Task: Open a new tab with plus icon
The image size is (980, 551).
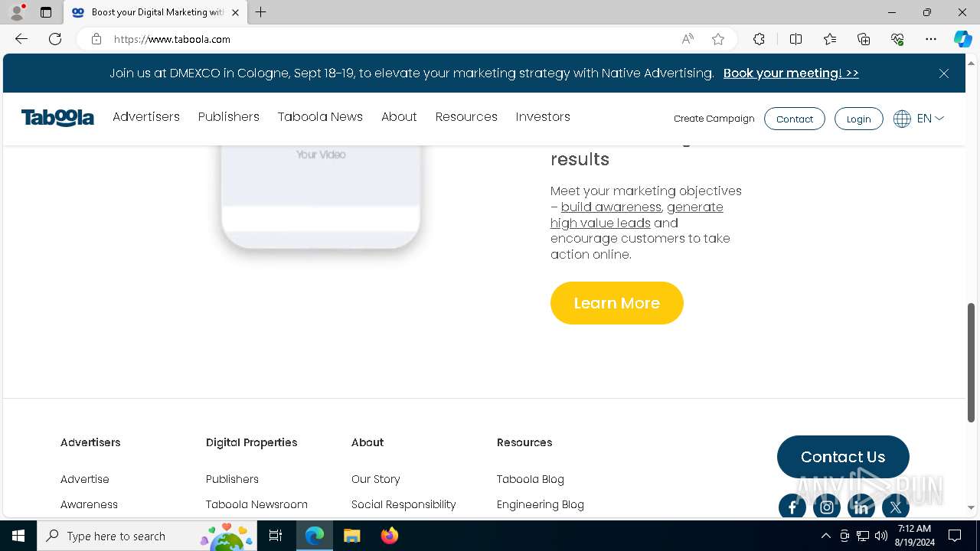Action: click(261, 12)
